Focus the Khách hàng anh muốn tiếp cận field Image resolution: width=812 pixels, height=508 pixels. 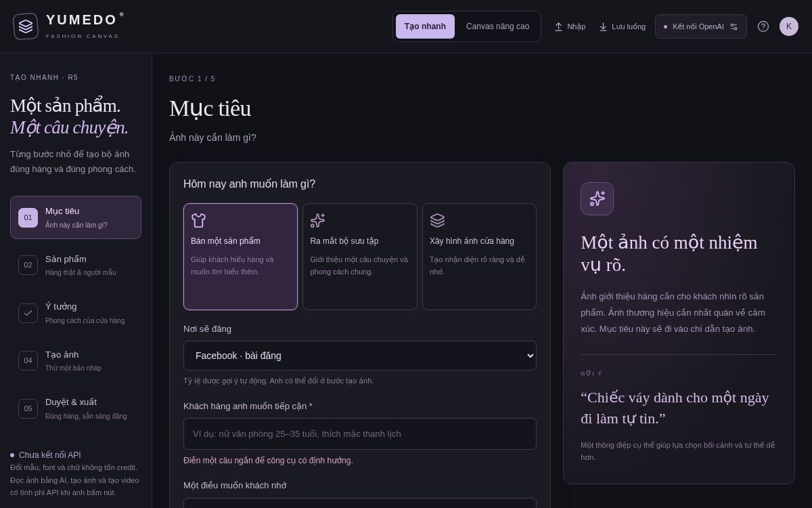360,433
